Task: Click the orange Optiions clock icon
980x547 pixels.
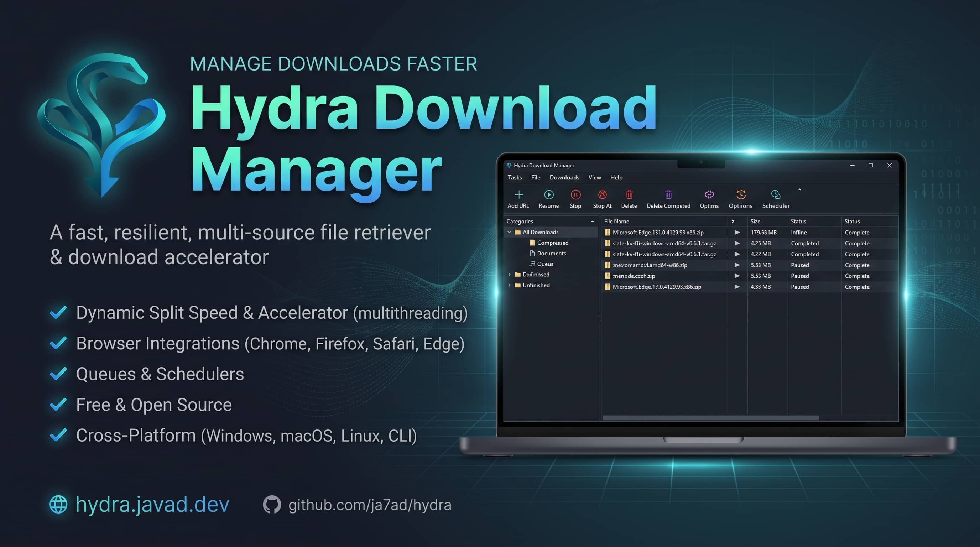Action: point(741,195)
